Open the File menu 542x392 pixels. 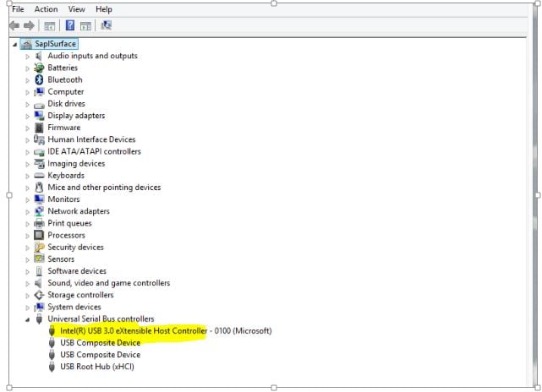coord(18,9)
